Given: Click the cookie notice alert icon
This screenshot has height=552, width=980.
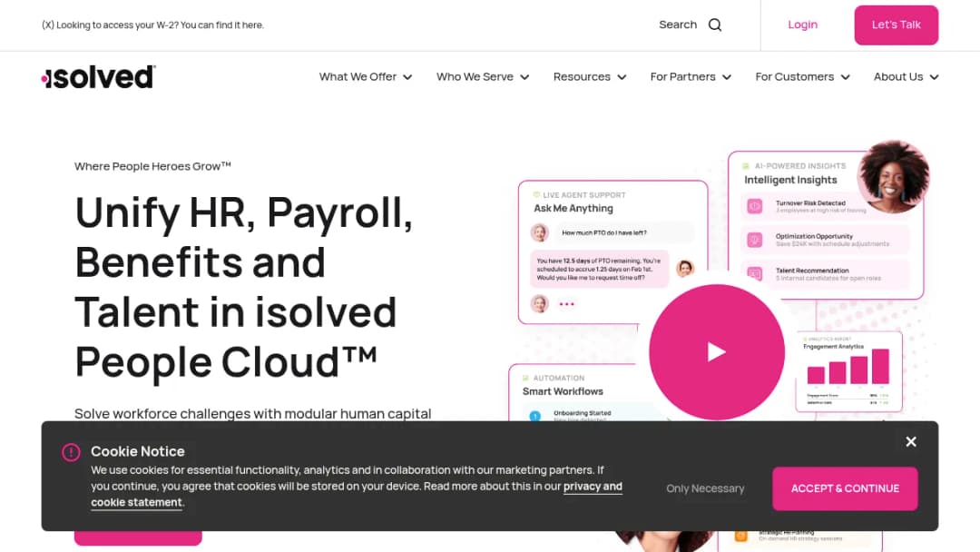Looking at the screenshot, I should click(72, 452).
